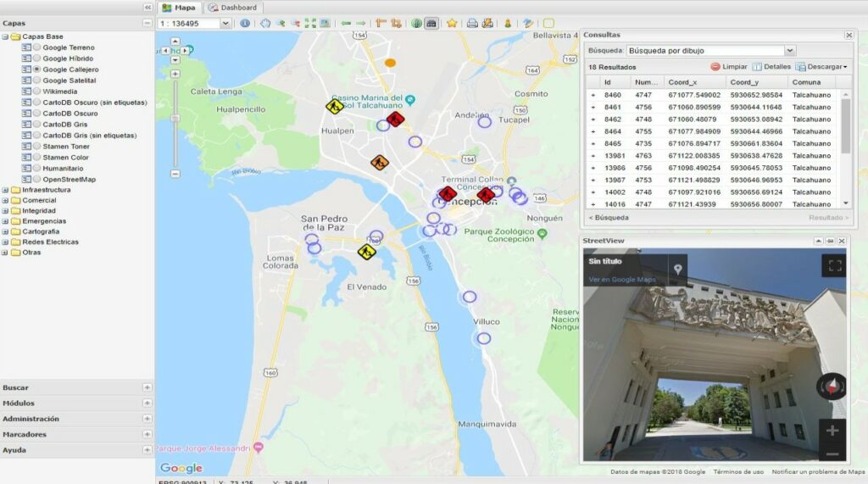Toggle the binoculars search tool

point(431,23)
